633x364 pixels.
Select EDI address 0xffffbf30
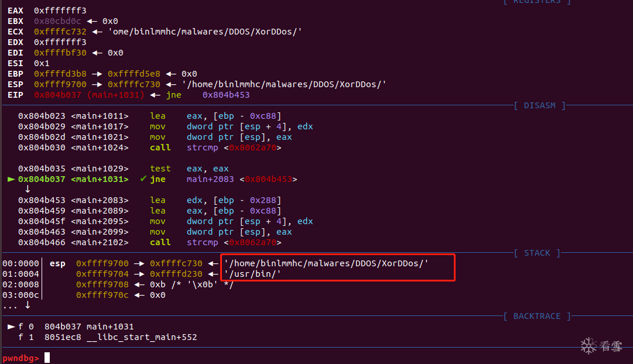pyautogui.click(x=60, y=53)
